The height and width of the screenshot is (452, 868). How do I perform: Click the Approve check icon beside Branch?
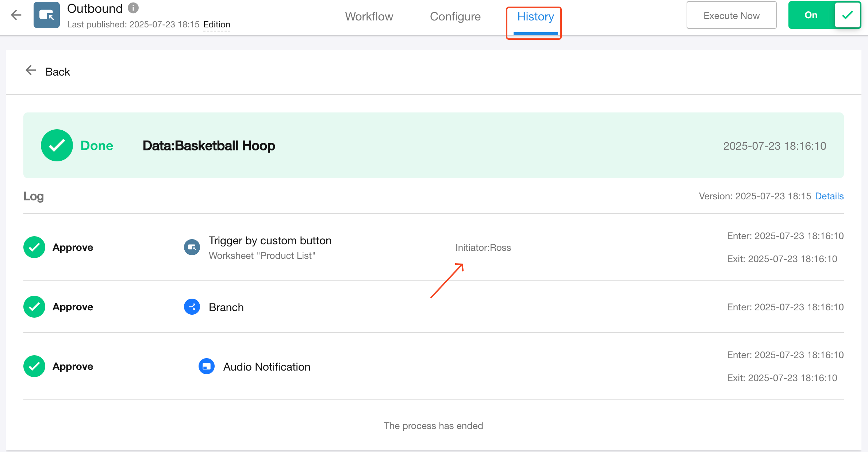coord(34,307)
